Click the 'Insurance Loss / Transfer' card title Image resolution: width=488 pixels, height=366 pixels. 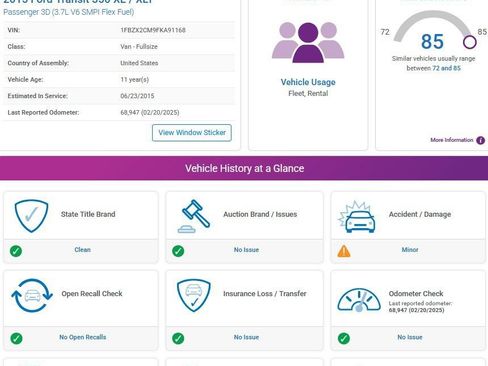pos(265,294)
